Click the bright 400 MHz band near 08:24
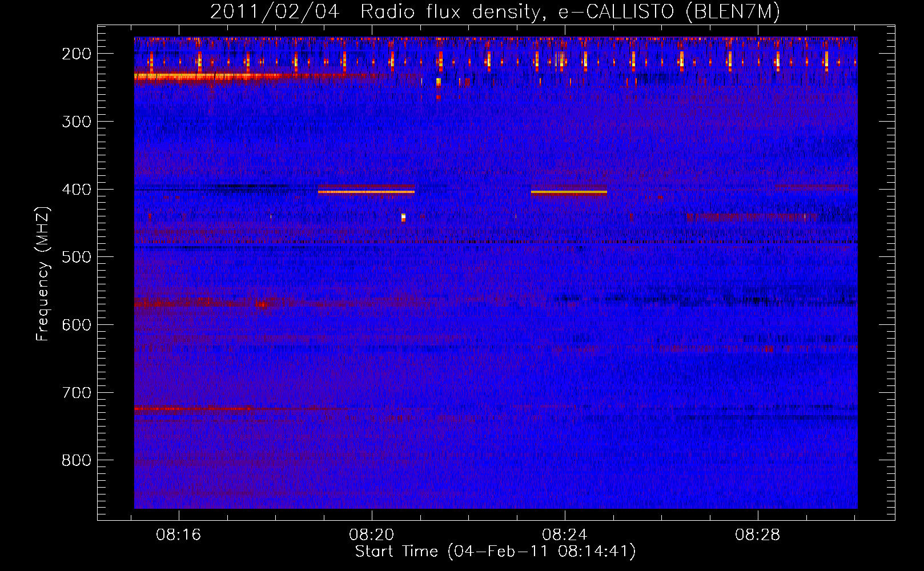 coord(569,192)
